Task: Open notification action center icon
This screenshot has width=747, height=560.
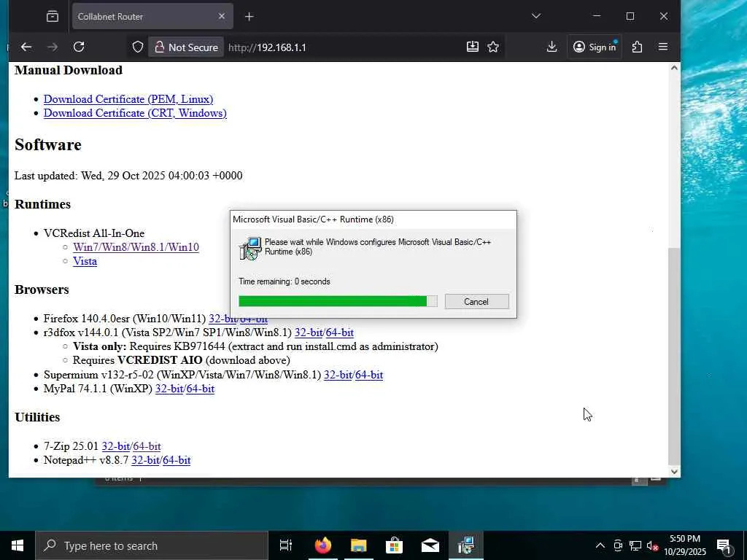Action: point(724,545)
